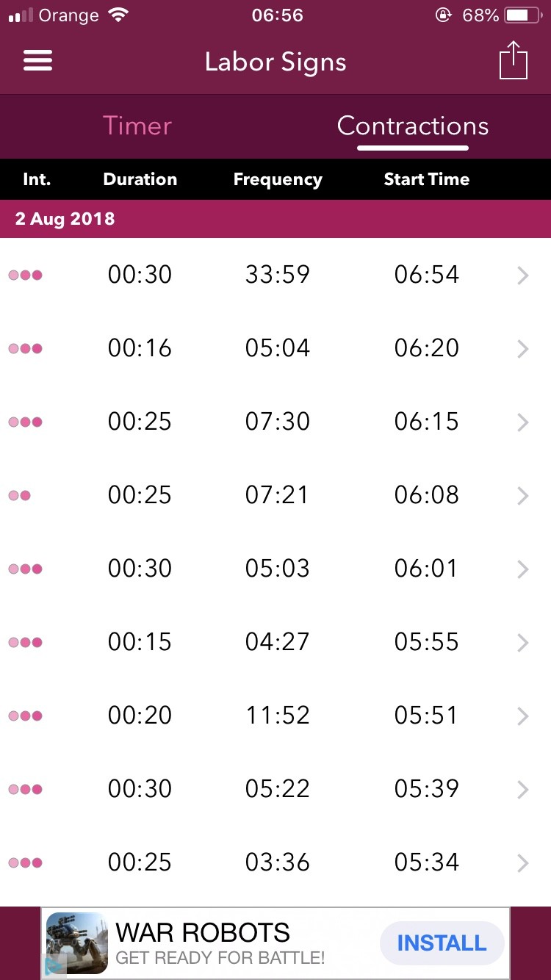Switch to the Timer tab
The width and height of the screenshot is (551, 980).
pos(137,126)
